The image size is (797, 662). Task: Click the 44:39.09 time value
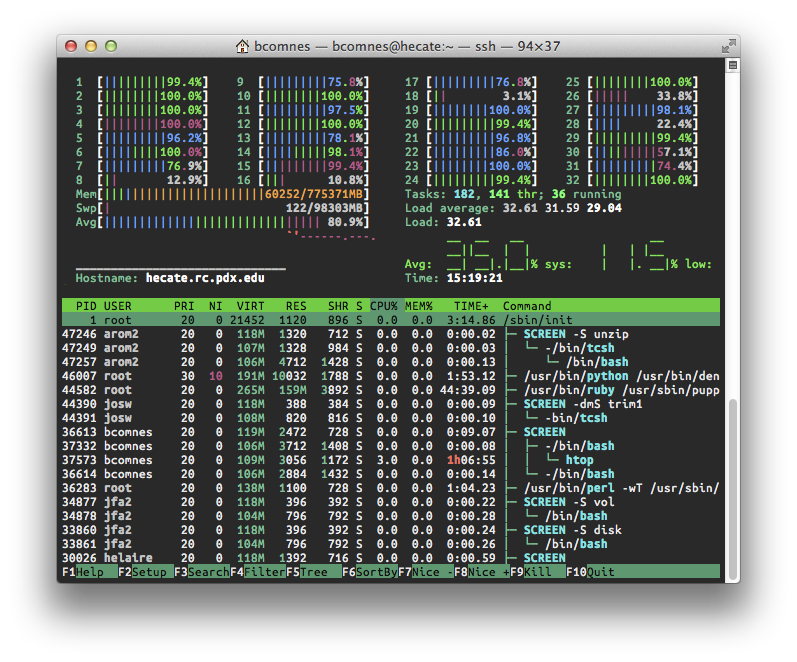click(x=468, y=390)
